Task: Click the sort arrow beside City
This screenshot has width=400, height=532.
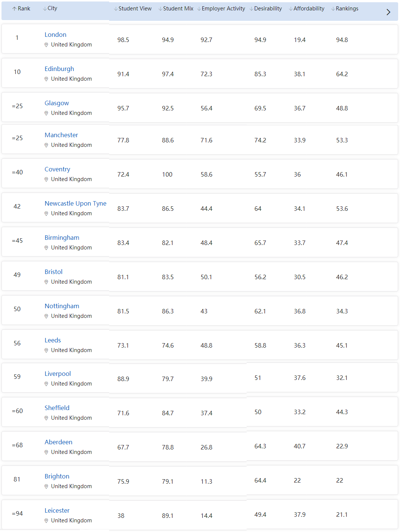Action: click(45, 9)
